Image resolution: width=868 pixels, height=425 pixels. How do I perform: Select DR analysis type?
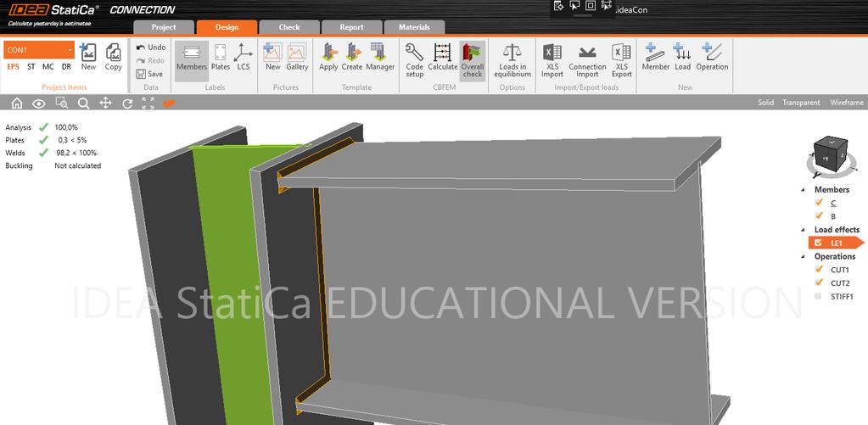tap(66, 66)
